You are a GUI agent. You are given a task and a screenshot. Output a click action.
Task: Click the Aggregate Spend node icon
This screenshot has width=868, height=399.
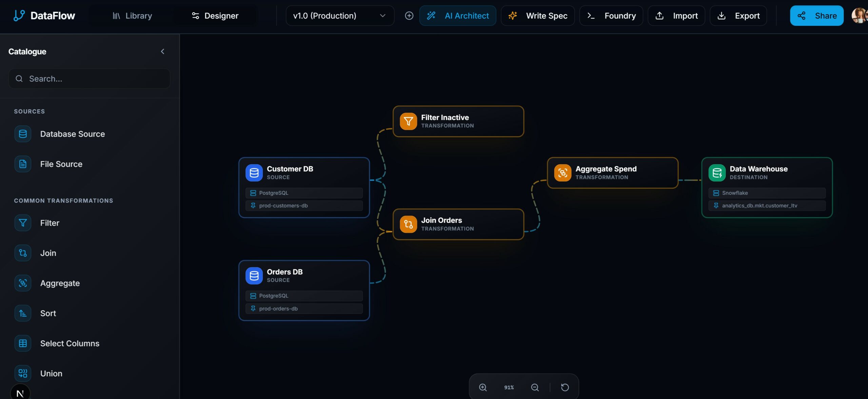coord(563,173)
